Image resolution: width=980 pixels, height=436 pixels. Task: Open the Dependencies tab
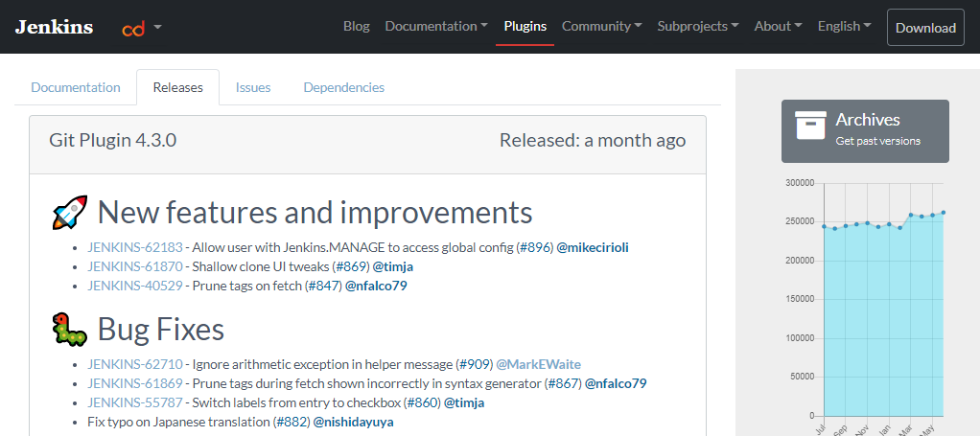(x=343, y=87)
